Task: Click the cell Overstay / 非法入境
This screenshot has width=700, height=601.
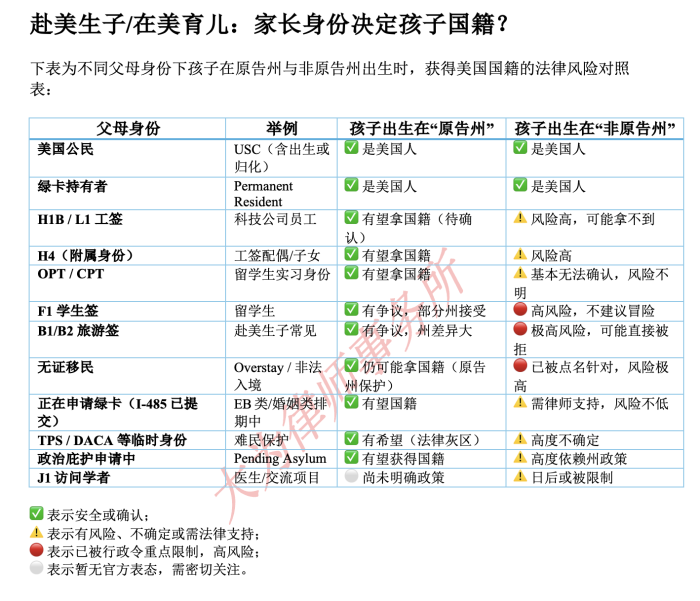Action: pos(278,376)
